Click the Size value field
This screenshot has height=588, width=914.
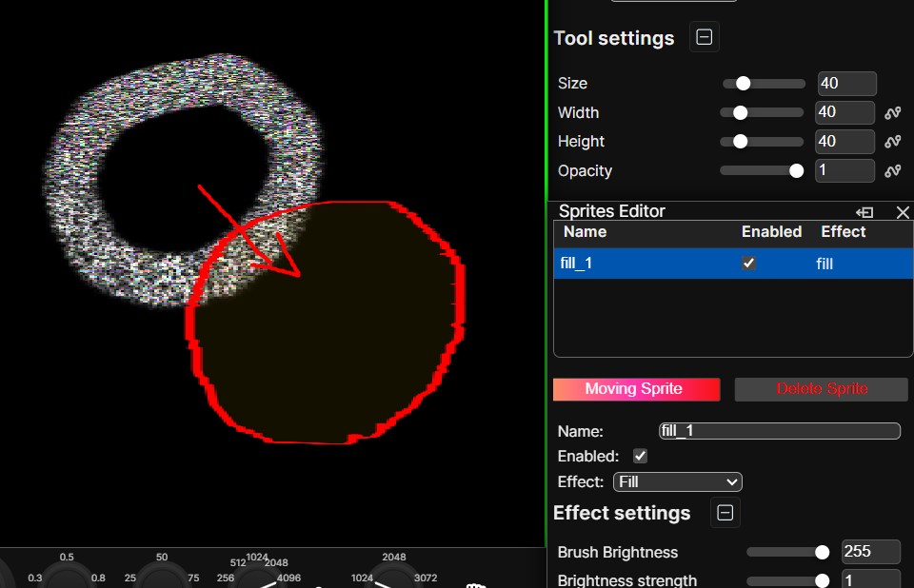847,84
